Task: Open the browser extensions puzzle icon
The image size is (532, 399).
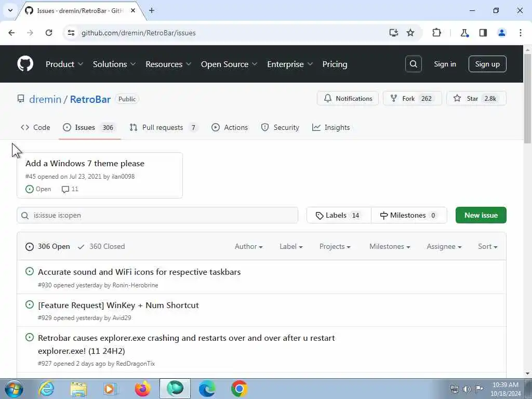Action: point(436,33)
